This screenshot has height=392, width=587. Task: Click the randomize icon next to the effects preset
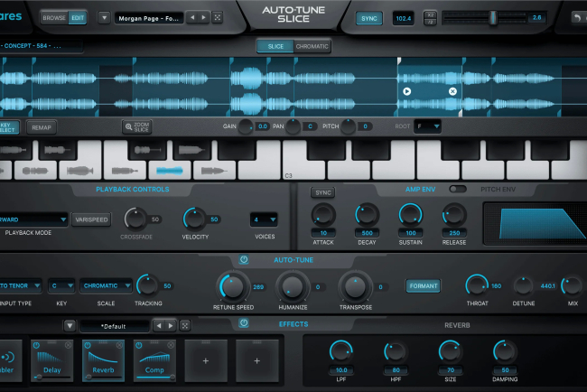coord(185,326)
